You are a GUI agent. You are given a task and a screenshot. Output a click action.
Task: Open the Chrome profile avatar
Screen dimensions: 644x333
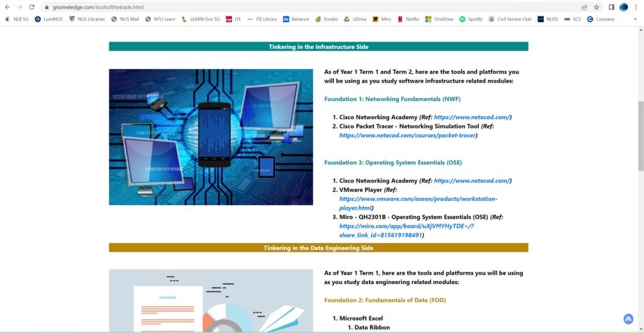(624, 7)
